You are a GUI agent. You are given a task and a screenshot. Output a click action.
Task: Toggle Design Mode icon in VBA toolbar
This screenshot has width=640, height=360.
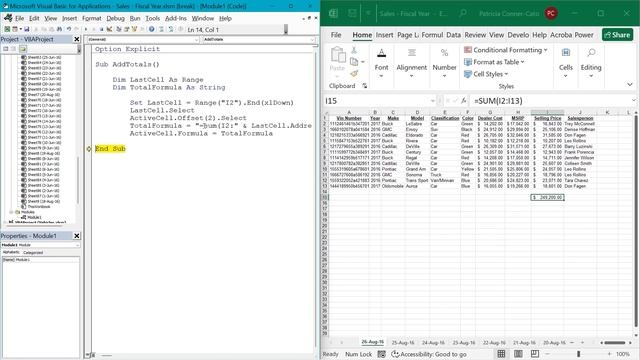point(109,29)
